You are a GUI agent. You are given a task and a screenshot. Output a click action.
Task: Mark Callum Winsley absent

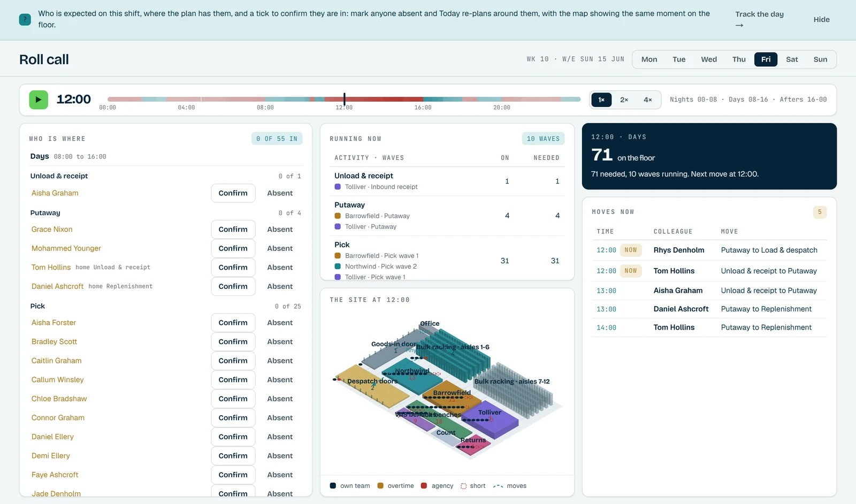click(280, 380)
